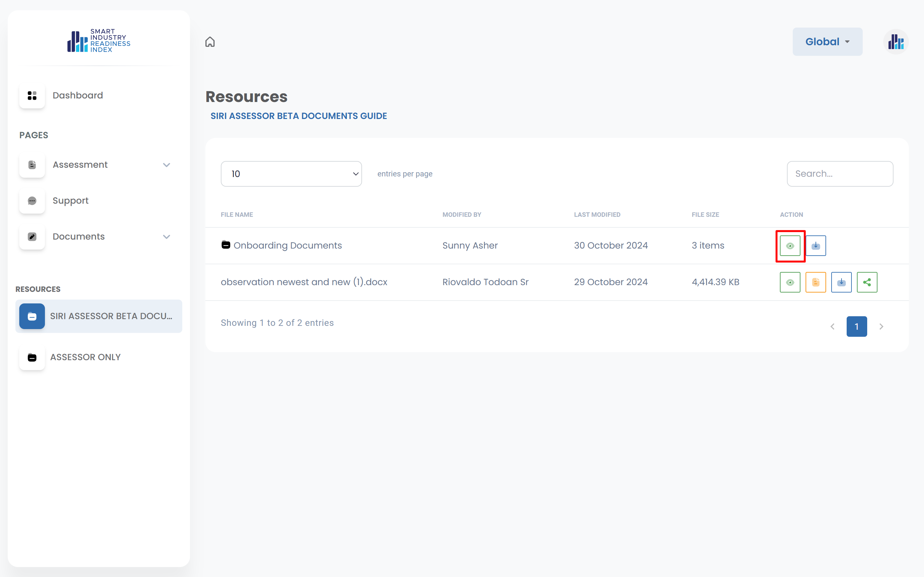The image size is (924, 577).
Task: Click the home icon in the header
Action: pyautogui.click(x=210, y=42)
